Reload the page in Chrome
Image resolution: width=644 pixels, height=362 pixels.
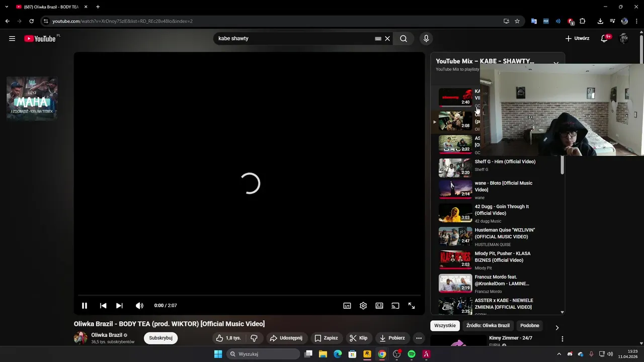pos(31,21)
